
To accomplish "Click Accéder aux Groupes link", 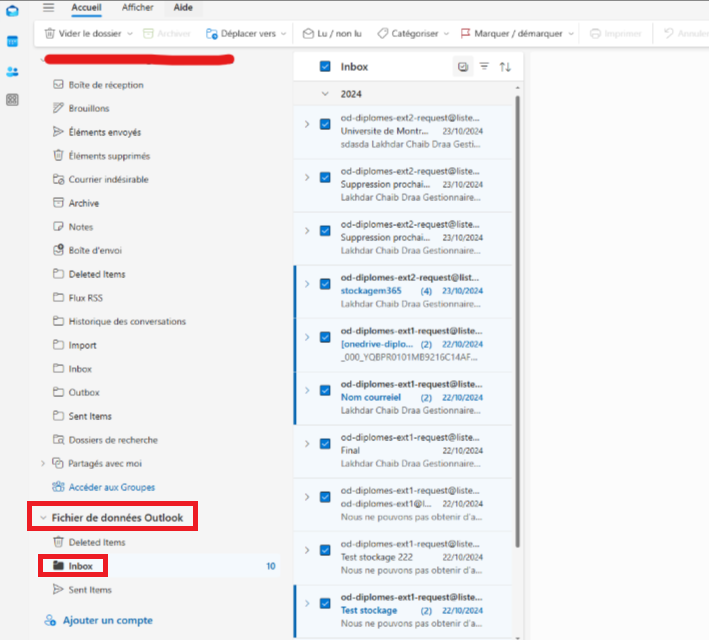I will pyautogui.click(x=104, y=488).
